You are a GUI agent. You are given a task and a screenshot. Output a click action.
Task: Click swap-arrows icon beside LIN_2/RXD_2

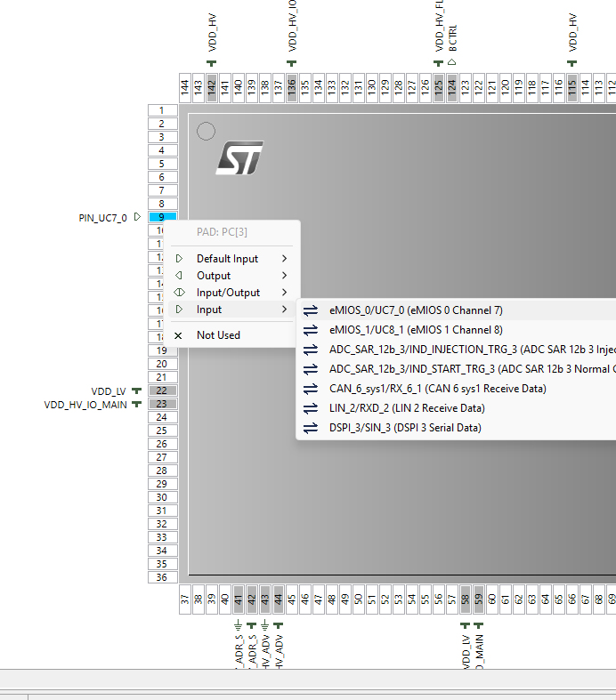click(x=311, y=408)
